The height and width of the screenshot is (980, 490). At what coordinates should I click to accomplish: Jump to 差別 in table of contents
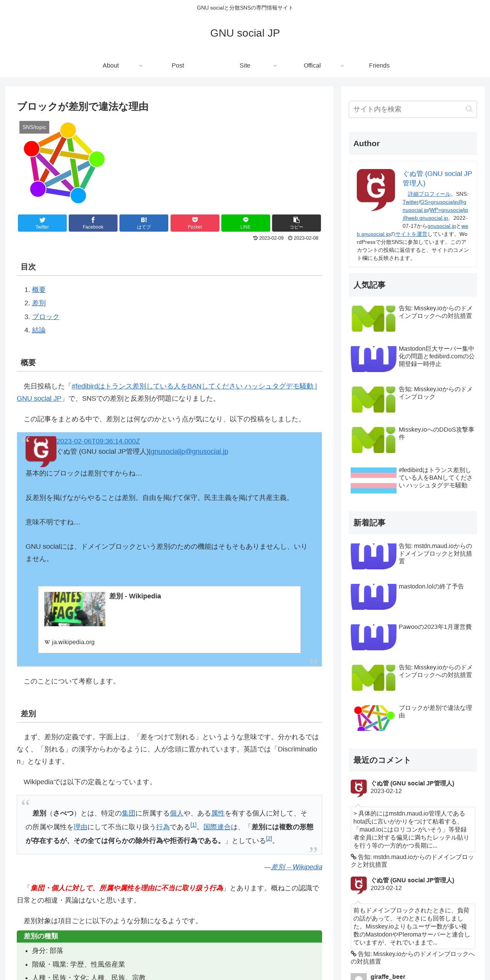[39, 303]
